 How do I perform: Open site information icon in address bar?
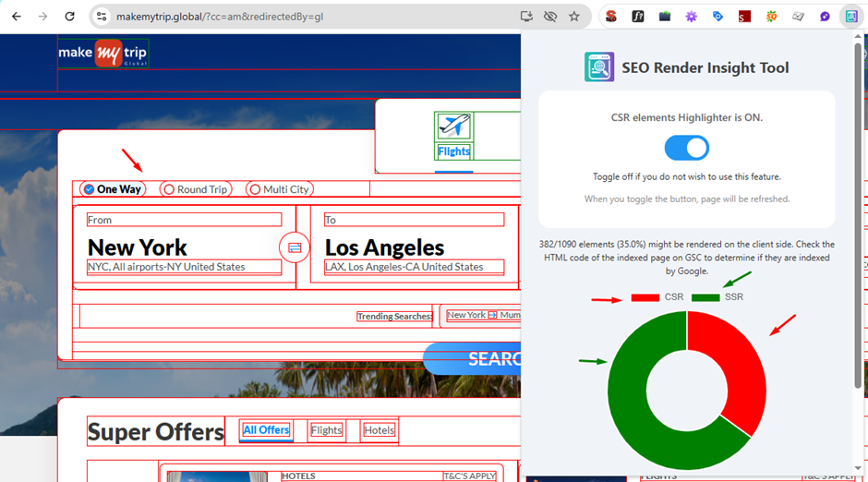click(102, 17)
